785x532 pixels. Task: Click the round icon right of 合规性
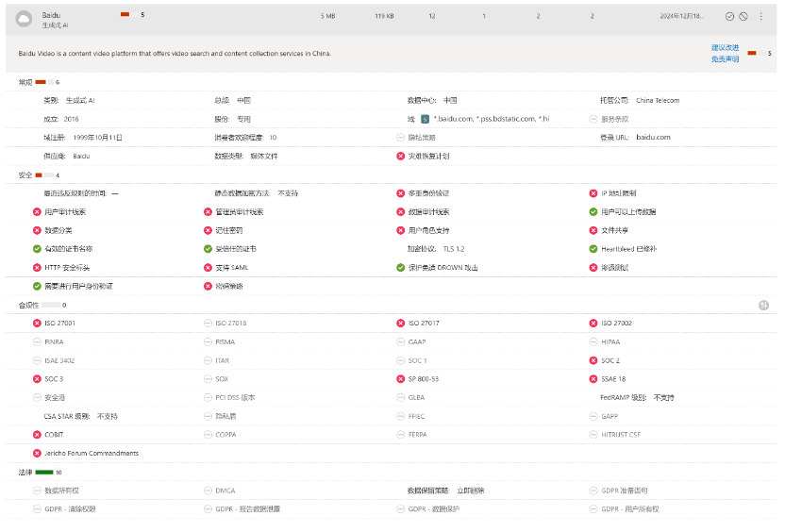[763, 306]
